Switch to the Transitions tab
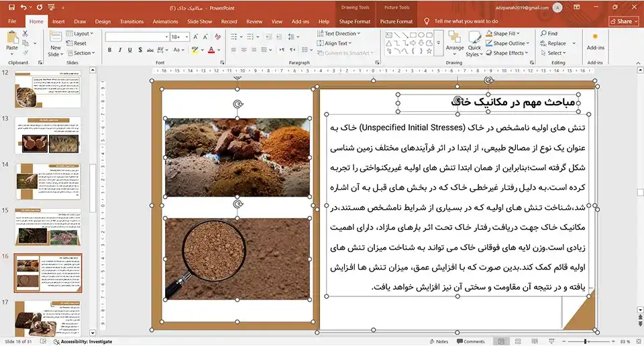Image resolution: width=644 pixels, height=346 pixels. [131, 21]
